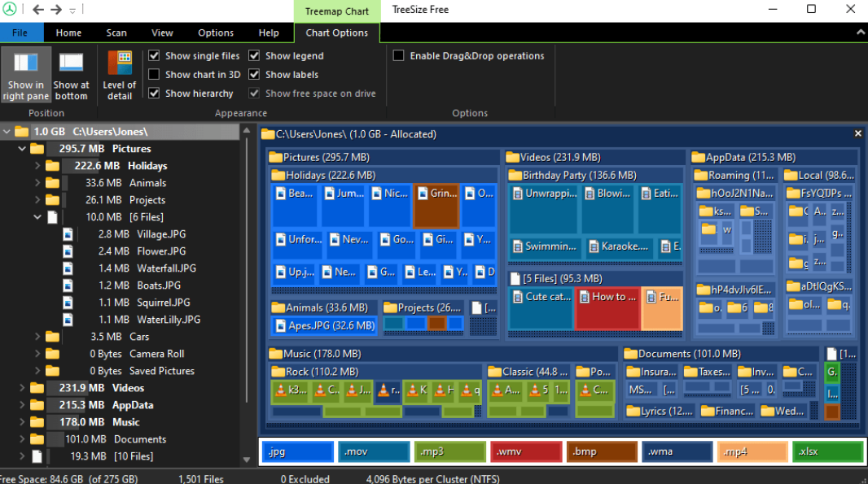
Task: Click the .wmv legend swatch
Action: (525, 452)
